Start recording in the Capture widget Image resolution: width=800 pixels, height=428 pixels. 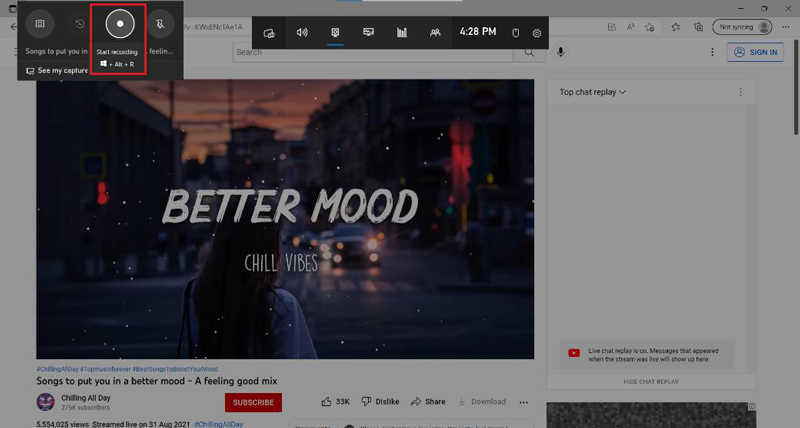[x=119, y=23]
